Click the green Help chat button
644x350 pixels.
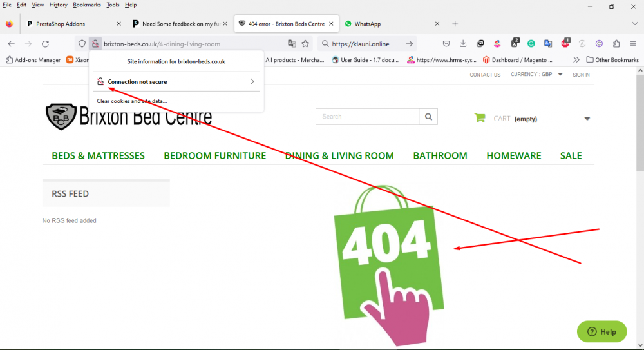pyautogui.click(x=601, y=331)
